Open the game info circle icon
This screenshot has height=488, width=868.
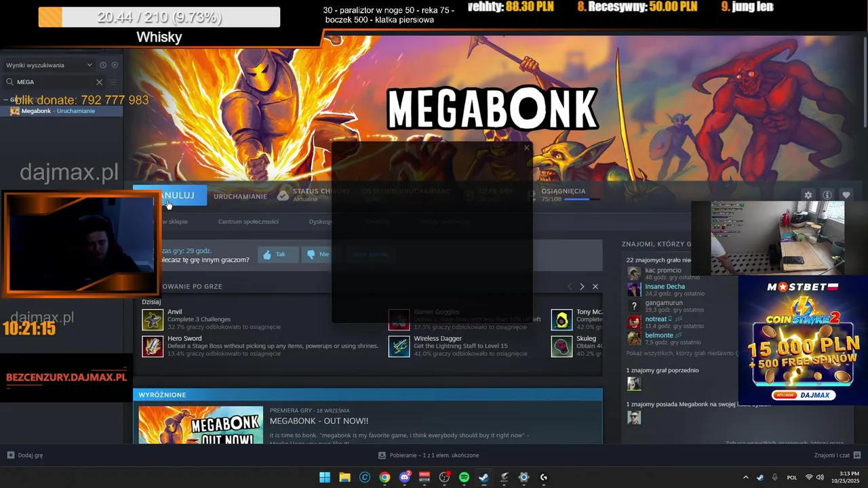click(x=827, y=195)
